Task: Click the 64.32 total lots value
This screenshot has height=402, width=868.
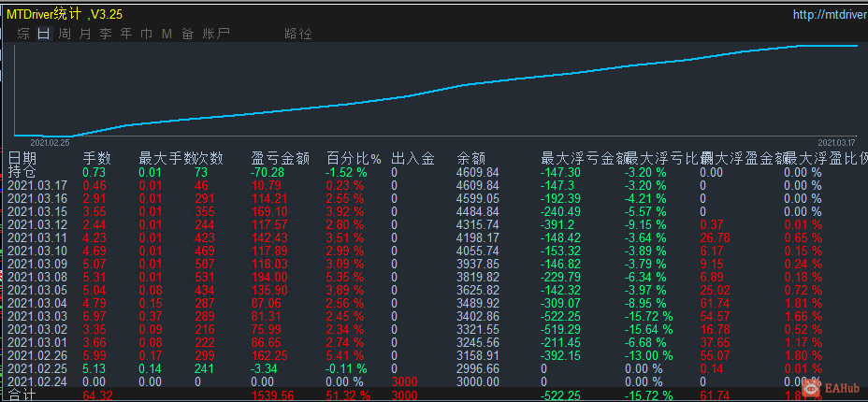Action: [x=97, y=395]
